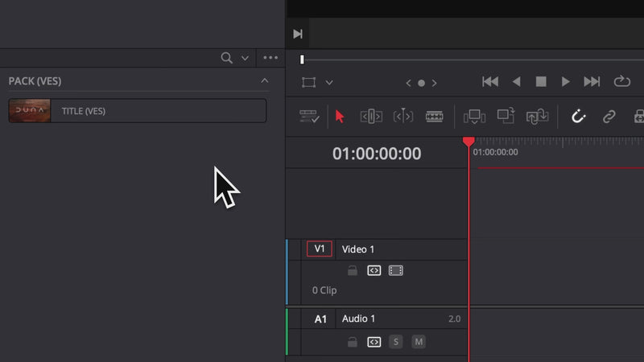Solo the Audio 1 track

(395, 341)
